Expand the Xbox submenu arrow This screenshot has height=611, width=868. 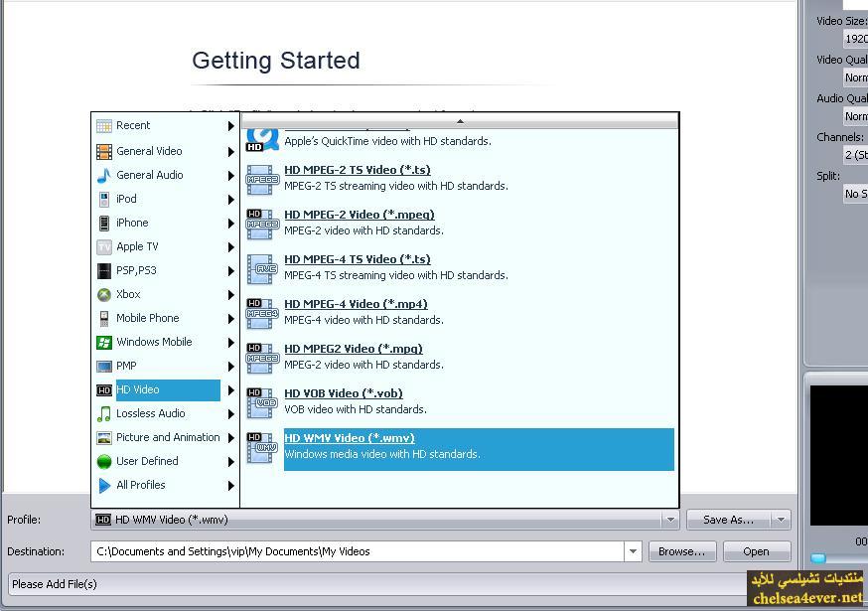[x=230, y=295]
